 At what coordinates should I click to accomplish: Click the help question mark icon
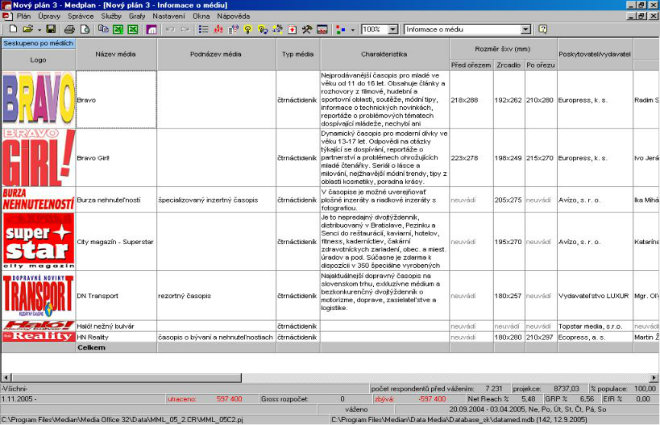[543, 29]
